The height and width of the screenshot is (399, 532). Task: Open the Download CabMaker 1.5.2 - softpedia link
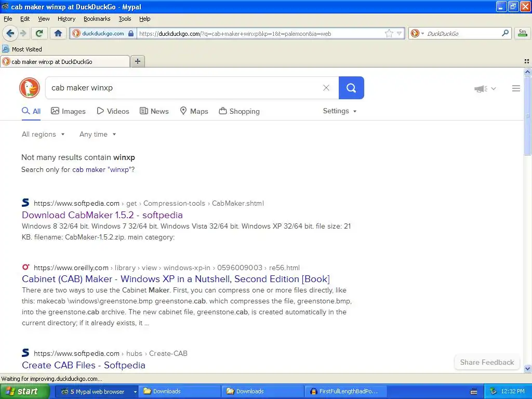click(x=102, y=215)
